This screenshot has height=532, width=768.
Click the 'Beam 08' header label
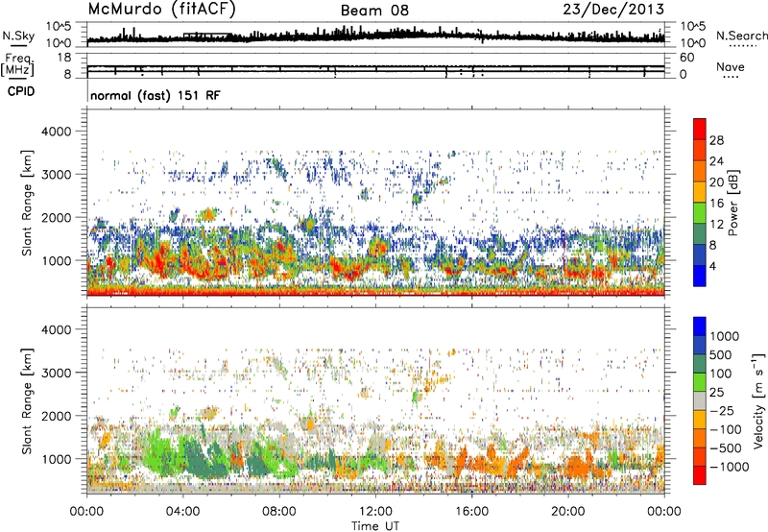coord(374,11)
